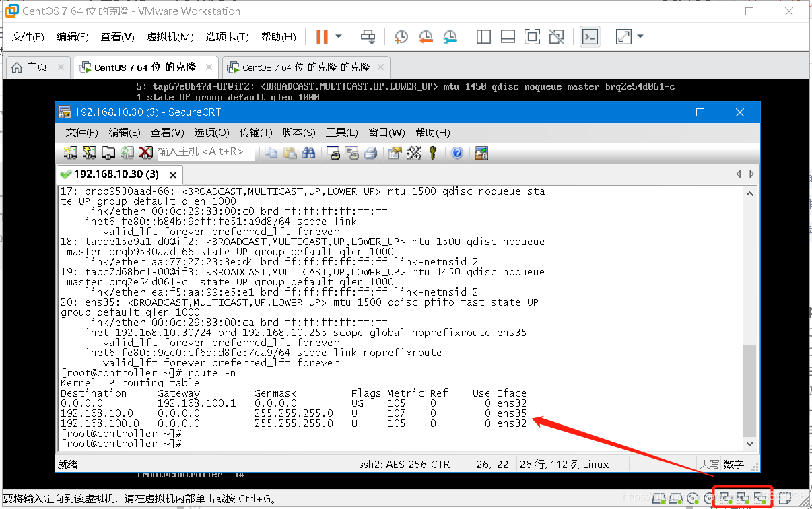Screen dimensions: 812x509
Task: Click the previous tab arrow in SecureCRT
Action: 739,174
